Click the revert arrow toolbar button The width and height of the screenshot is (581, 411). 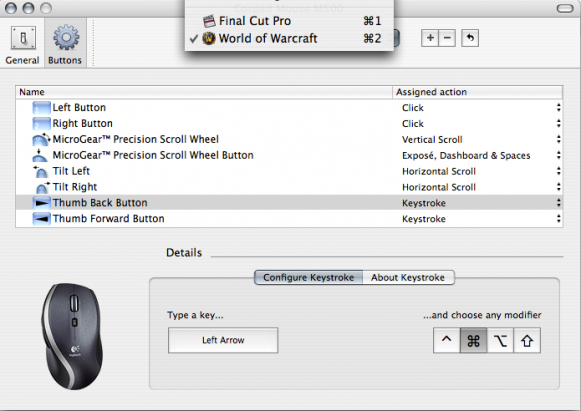click(x=470, y=38)
